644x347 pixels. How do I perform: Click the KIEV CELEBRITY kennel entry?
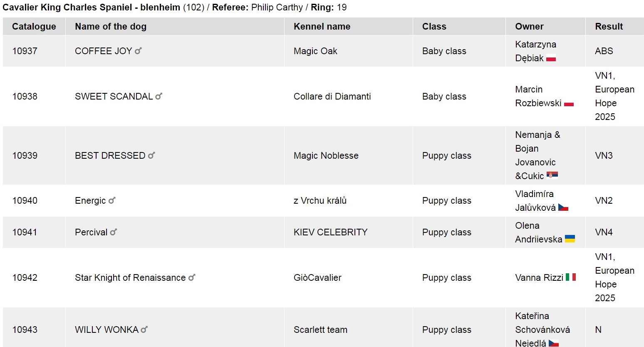click(330, 232)
